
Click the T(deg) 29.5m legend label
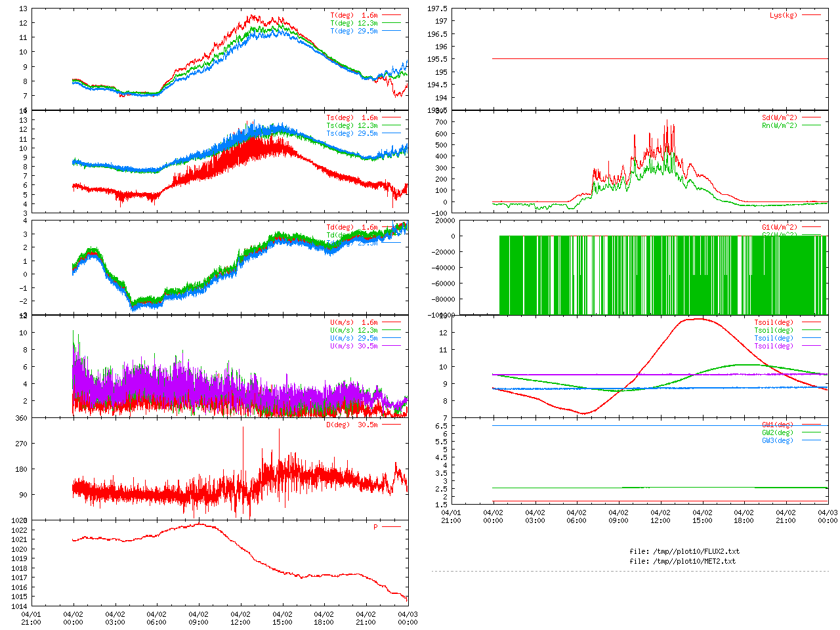point(354,31)
